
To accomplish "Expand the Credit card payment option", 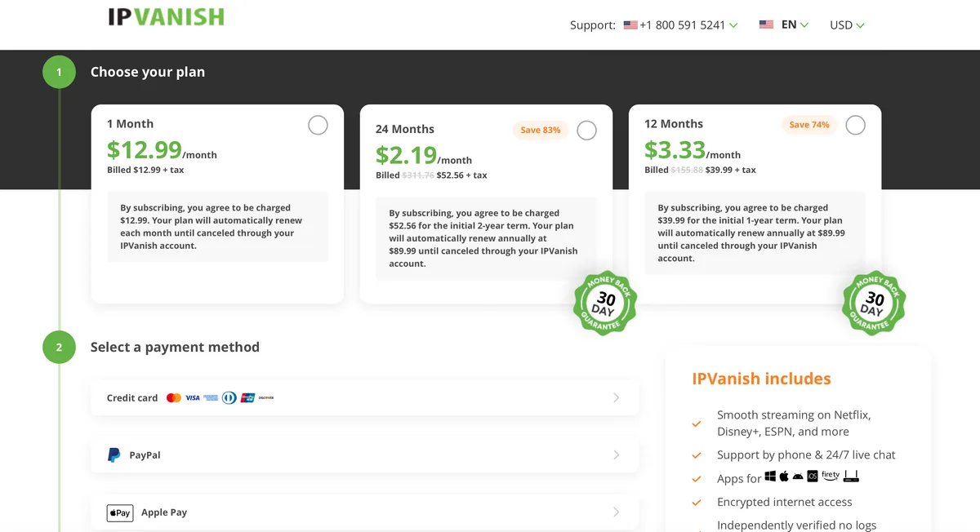I will click(x=365, y=398).
